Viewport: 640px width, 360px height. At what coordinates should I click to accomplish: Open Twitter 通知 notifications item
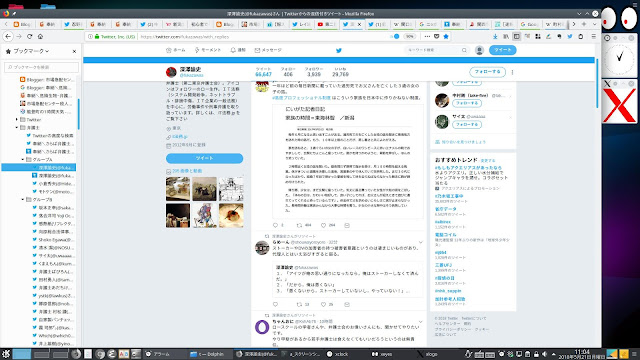click(238, 50)
